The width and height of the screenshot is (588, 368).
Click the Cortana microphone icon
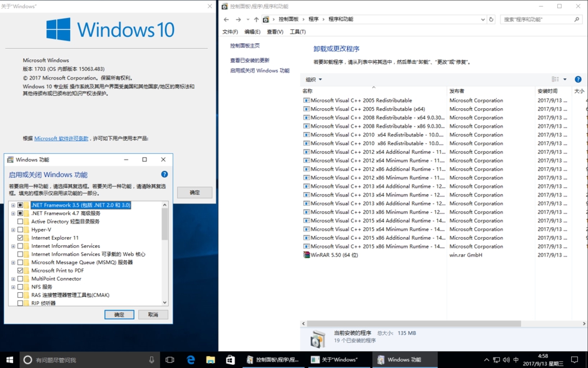[151, 360]
